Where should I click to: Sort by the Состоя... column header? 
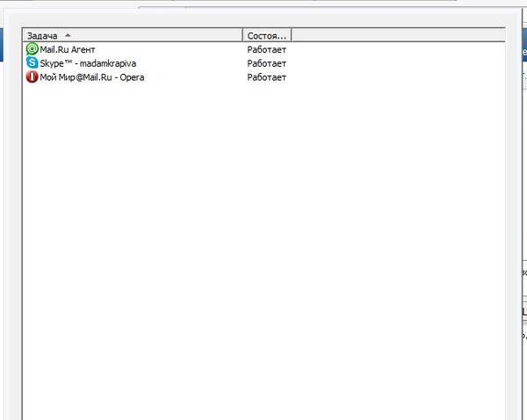(267, 35)
